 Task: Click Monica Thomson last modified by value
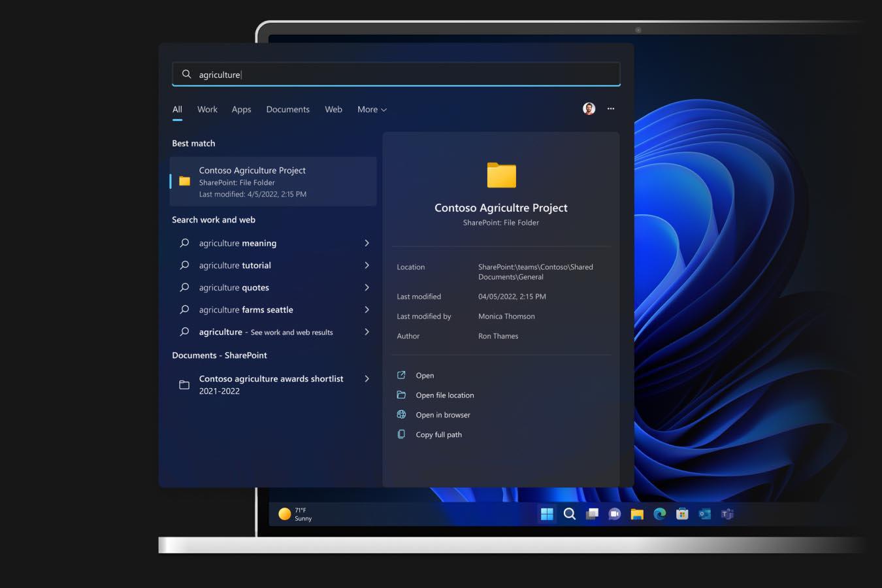506,316
